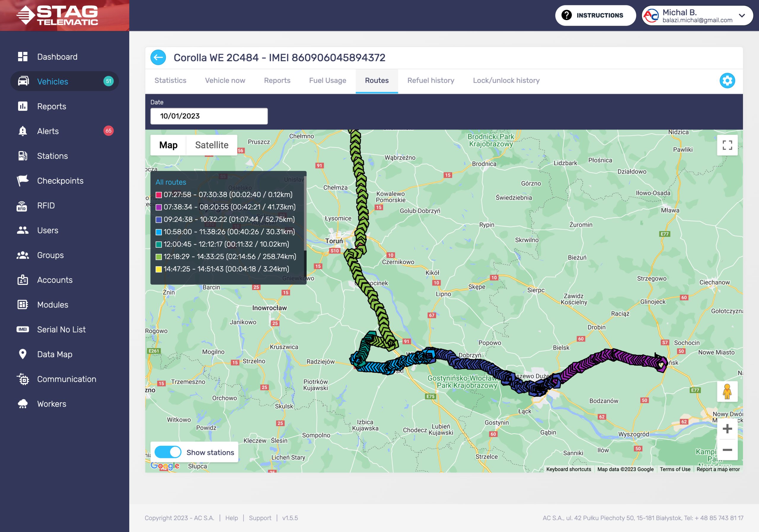Open Google Terms of Use link
Screen dimensions: 759x532
point(675,469)
